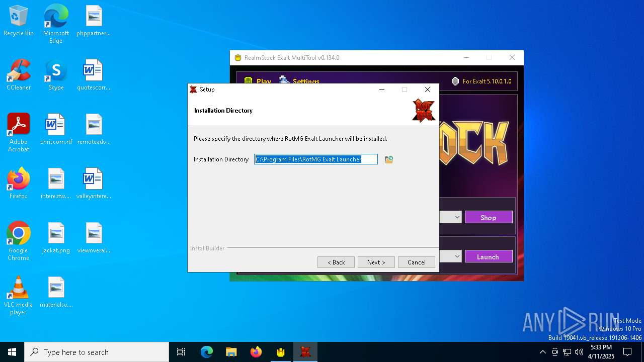The image size is (644, 362).
Task: Click the Installation Directory path field
Action: tap(316, 159)
